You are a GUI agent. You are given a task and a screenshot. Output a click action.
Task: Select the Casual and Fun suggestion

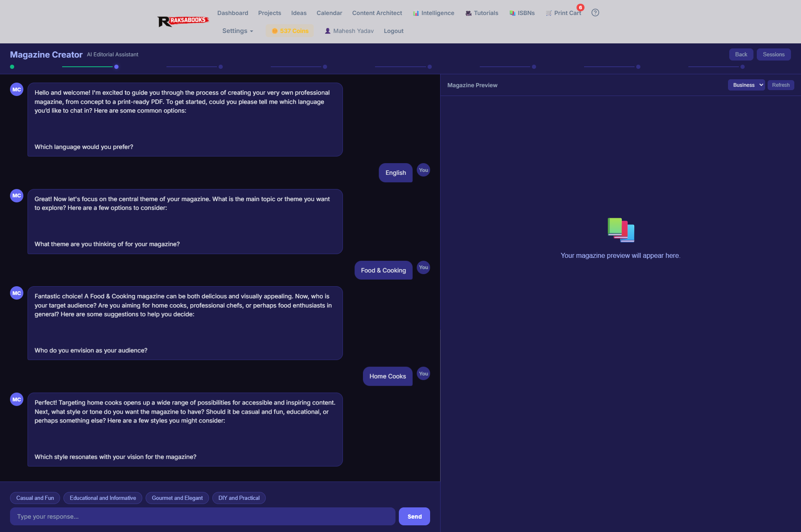coord(35,498)
